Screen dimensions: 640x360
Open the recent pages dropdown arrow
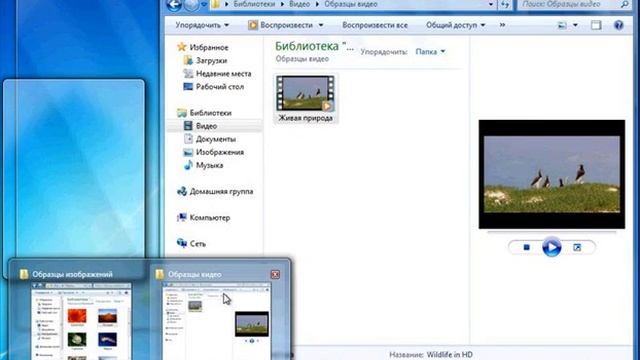[204, 4]
